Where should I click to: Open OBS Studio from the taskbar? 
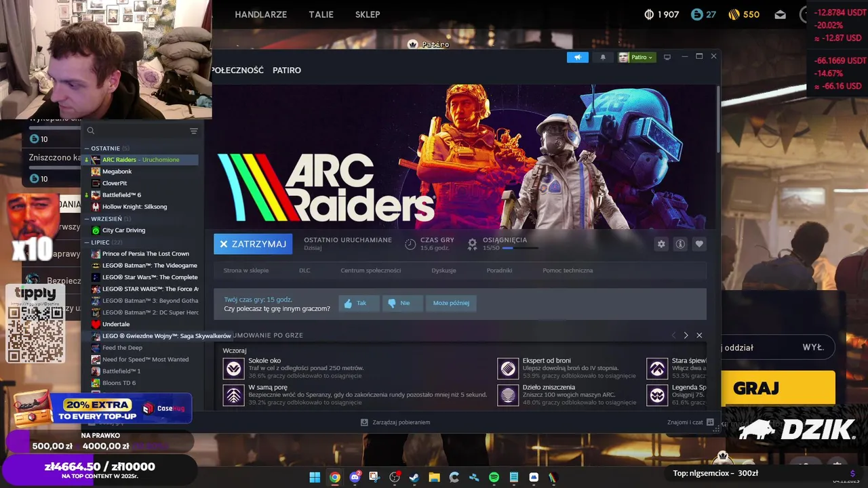(394, 477)
